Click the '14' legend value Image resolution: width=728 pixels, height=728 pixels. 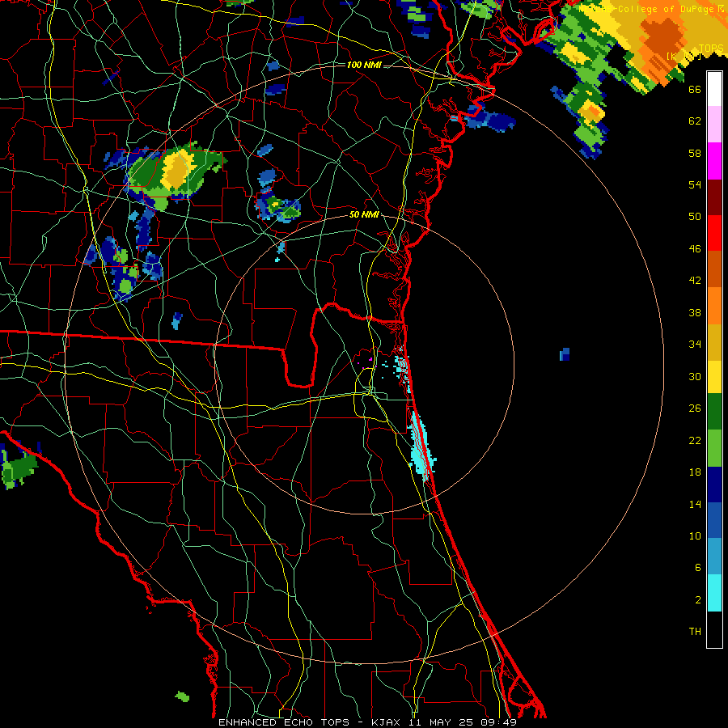695,505
